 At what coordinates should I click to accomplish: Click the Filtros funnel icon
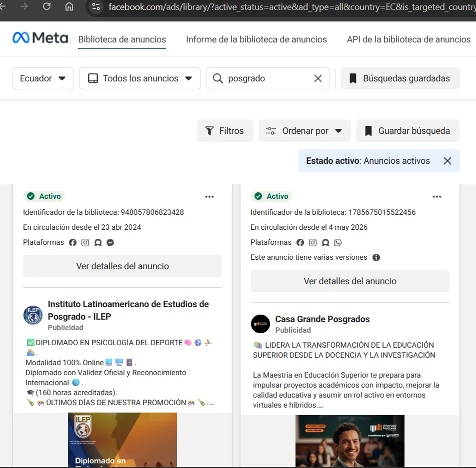click(209, 131)
